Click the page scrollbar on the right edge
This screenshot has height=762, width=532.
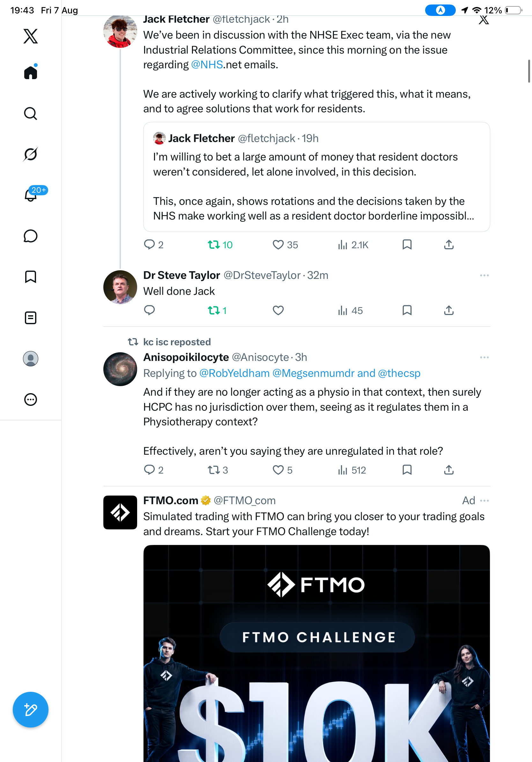coord(529,71)
